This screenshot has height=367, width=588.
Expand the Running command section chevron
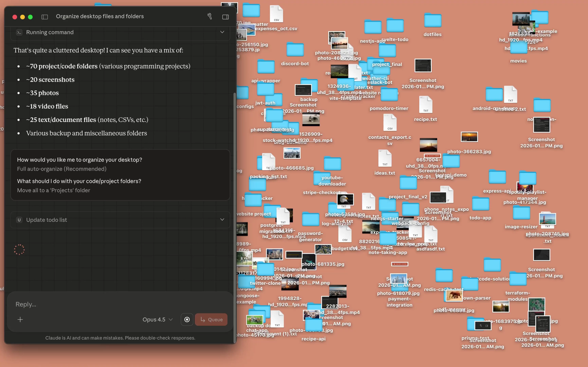222,32
